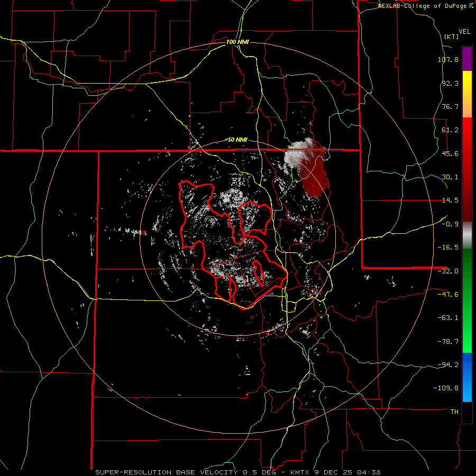
Task: Click the VEL legend title
Action: 464,32
